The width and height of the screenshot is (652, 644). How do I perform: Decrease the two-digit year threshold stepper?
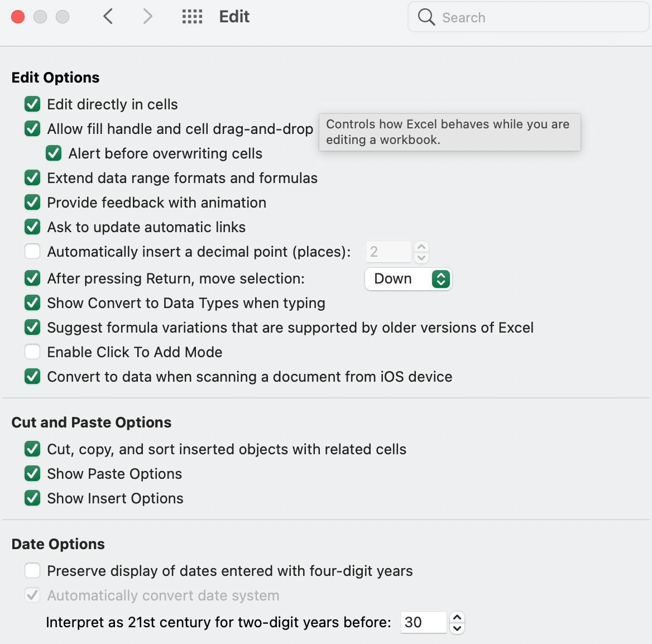(x=457, y=628)
